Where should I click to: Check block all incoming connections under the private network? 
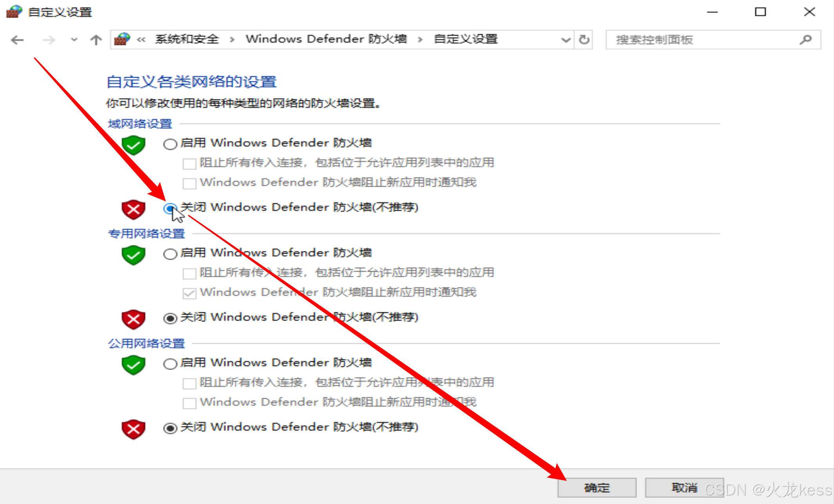click(189, 273)
